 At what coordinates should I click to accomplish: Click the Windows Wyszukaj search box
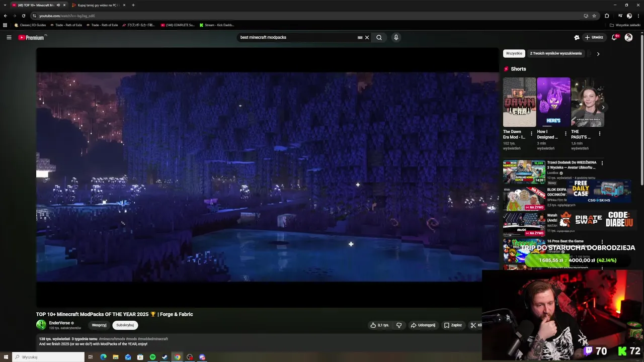coord(48,357)
